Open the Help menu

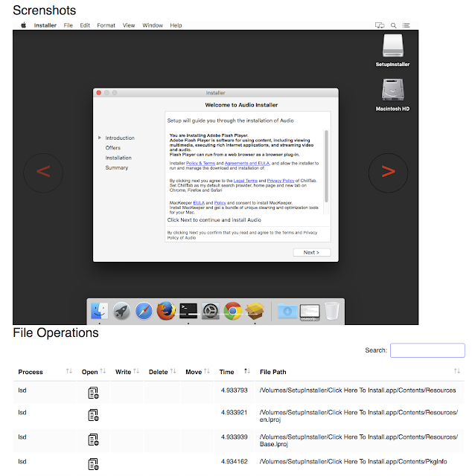176,25
